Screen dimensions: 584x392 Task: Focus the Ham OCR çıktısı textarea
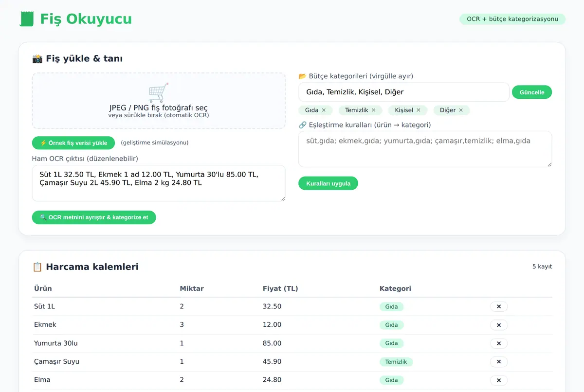pyautogui.click(x=159, y=183)
